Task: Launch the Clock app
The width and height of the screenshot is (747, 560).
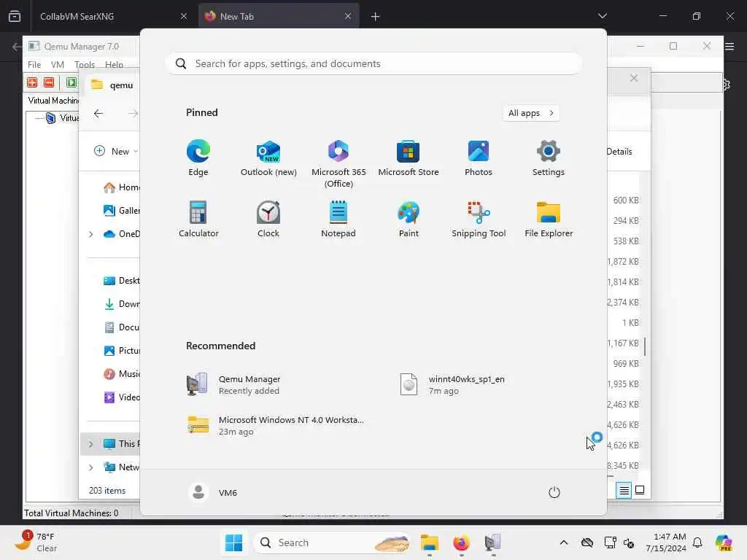Action: [268, 219]
